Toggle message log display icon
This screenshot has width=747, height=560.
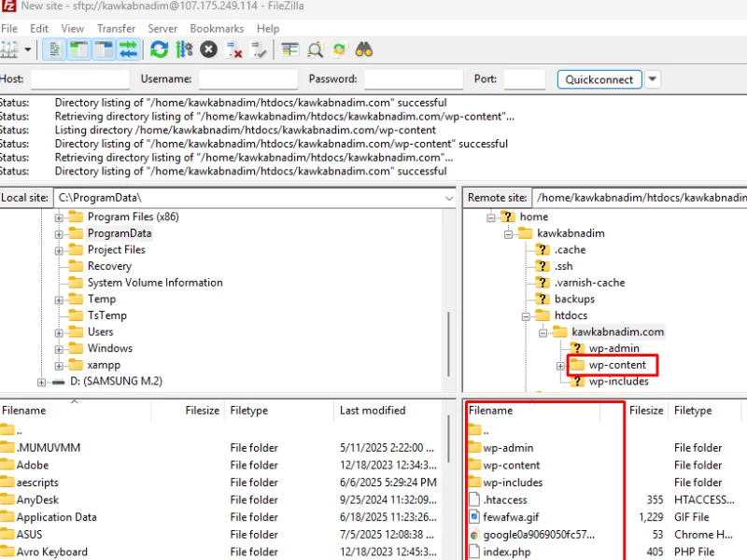pos(54,49)
